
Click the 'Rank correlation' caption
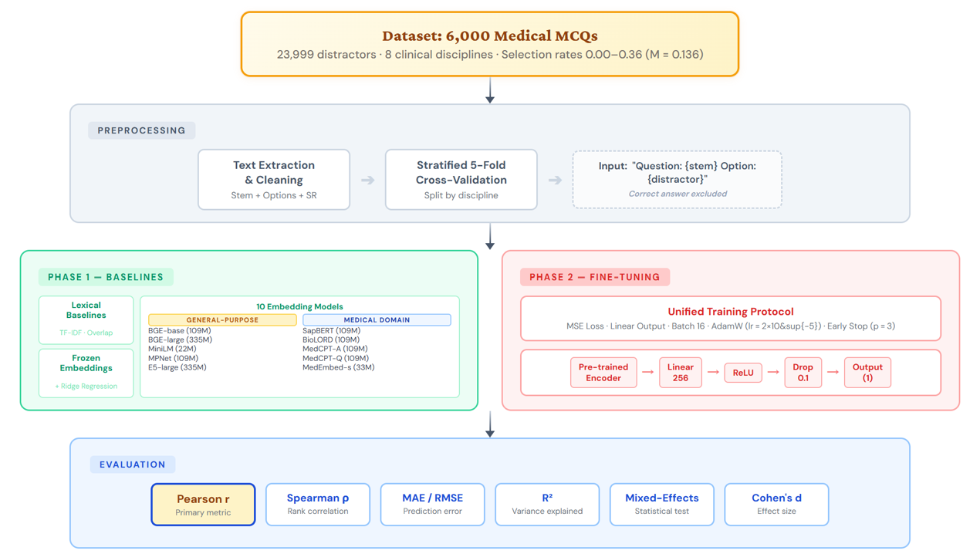pos(318,511)
